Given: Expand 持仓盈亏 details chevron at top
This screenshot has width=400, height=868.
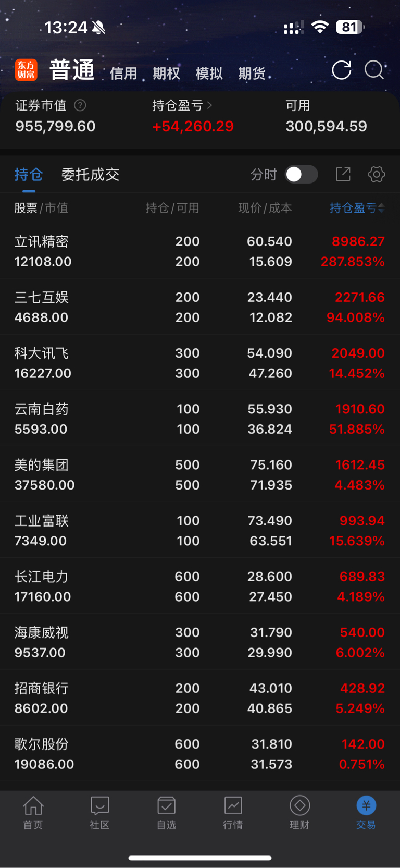Looking at the screenshot, I should click(209, 105).
